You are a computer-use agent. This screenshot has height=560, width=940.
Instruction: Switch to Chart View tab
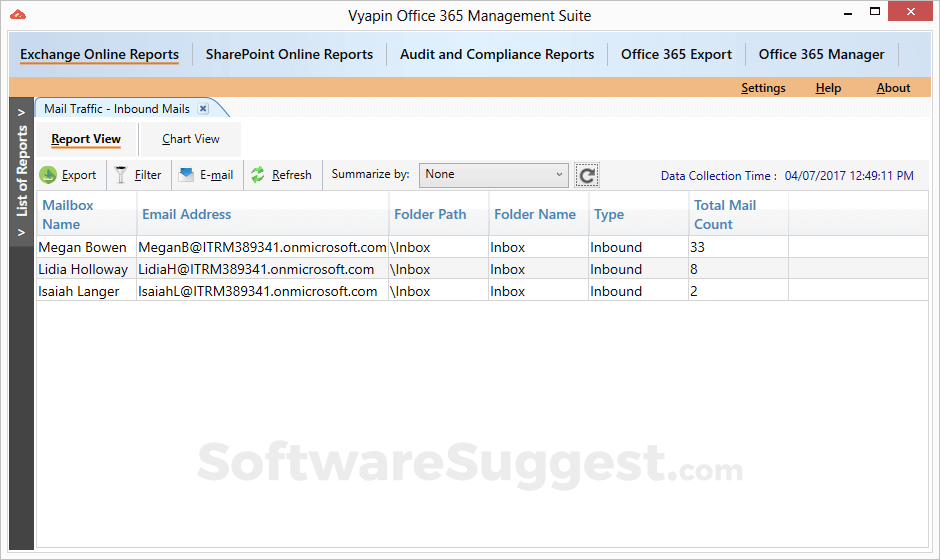(191, 139)
